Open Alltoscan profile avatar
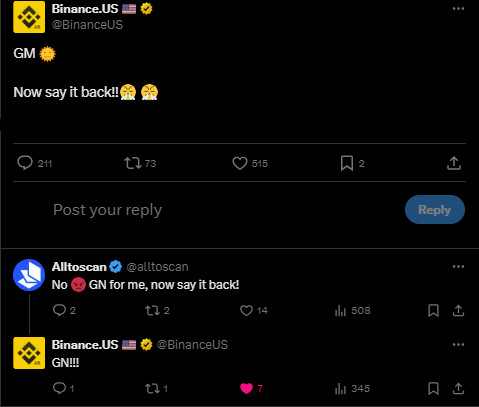Viewport: 479px width, 407px height. (x=29, y=275)
